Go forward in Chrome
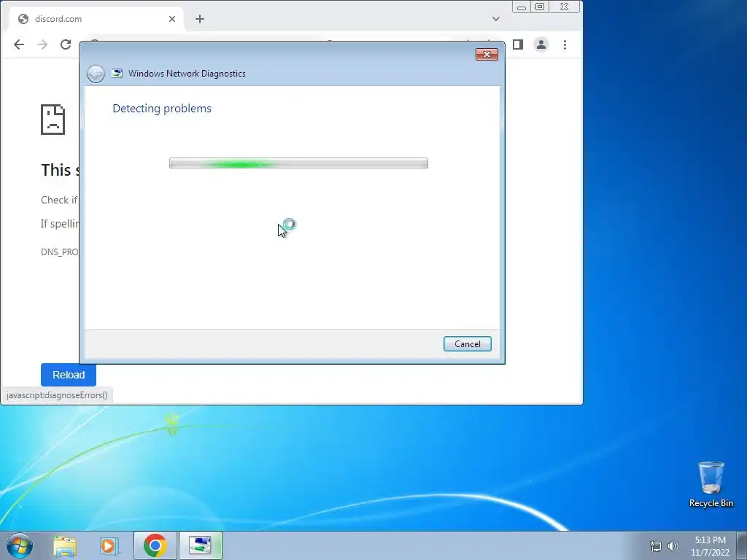 pos(42,44)
